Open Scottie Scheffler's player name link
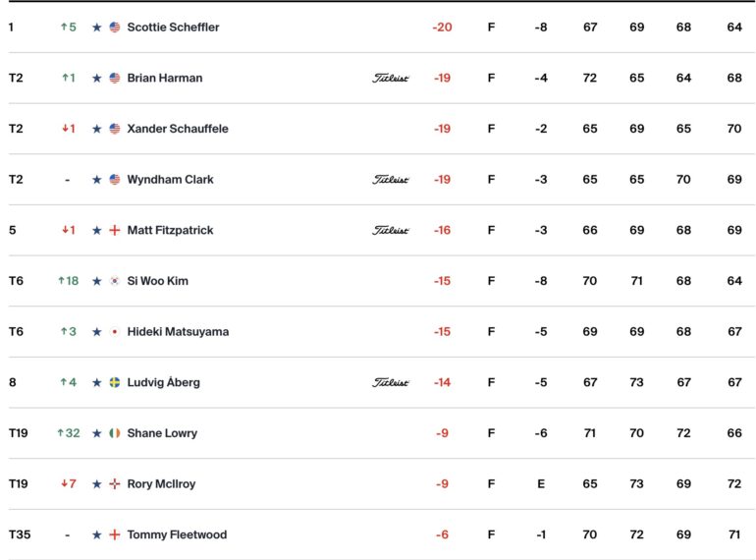Image resolution: width=756 pixels, height=560 pixels. coord(173,28)
